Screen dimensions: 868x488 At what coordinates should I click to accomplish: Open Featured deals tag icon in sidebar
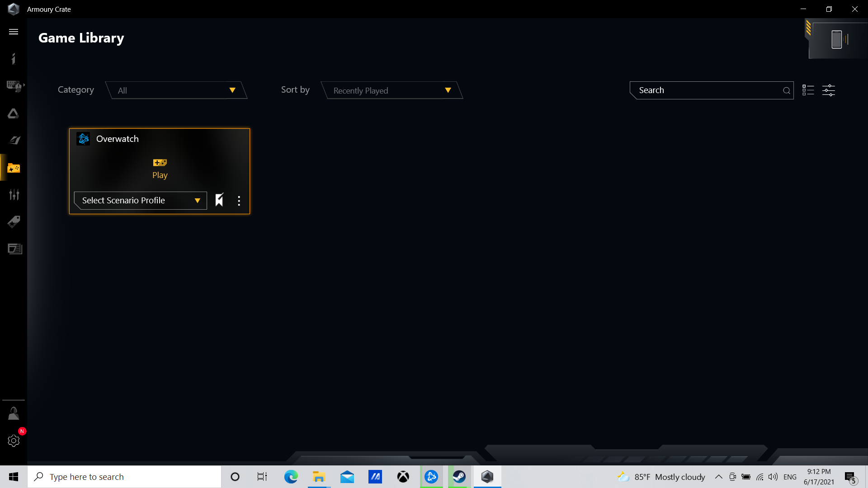(14, 222)
